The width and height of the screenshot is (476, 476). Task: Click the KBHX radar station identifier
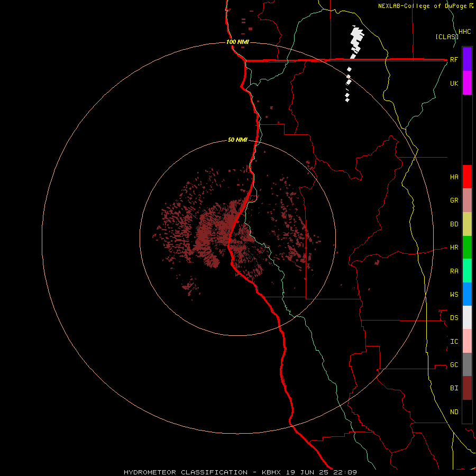(x=271, y=472)
